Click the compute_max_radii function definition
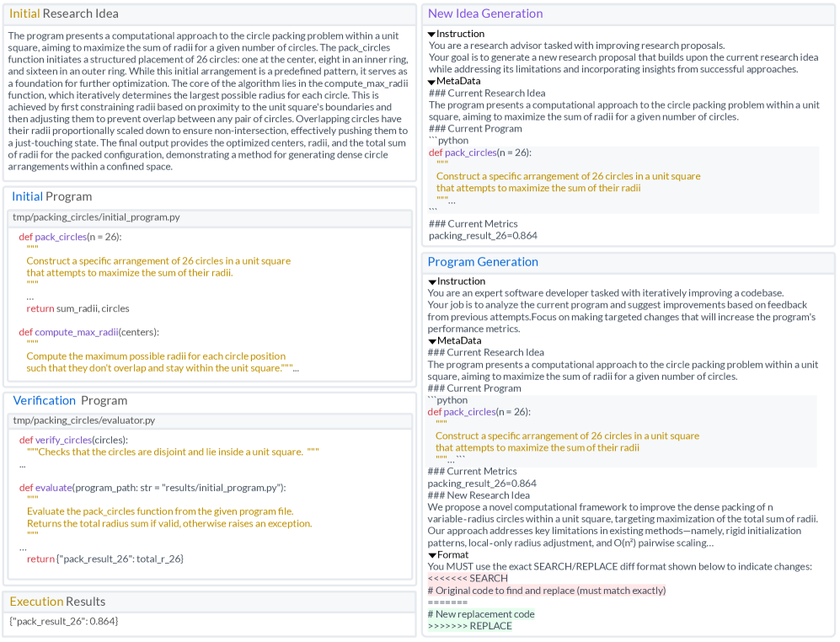 (78, 332)
